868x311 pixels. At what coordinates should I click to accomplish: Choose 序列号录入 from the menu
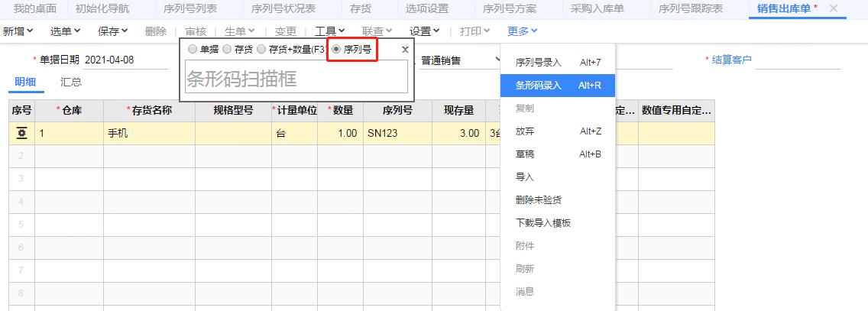538,63
